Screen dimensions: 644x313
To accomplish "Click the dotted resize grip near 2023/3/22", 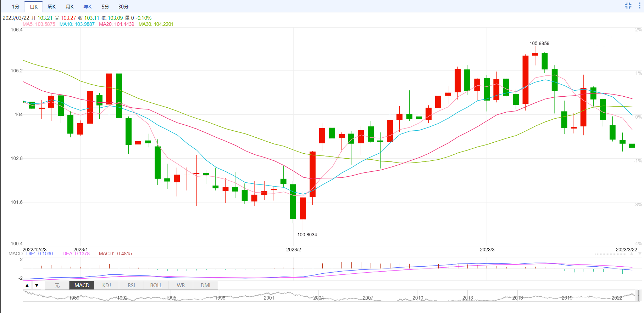I will coord(611,254).
